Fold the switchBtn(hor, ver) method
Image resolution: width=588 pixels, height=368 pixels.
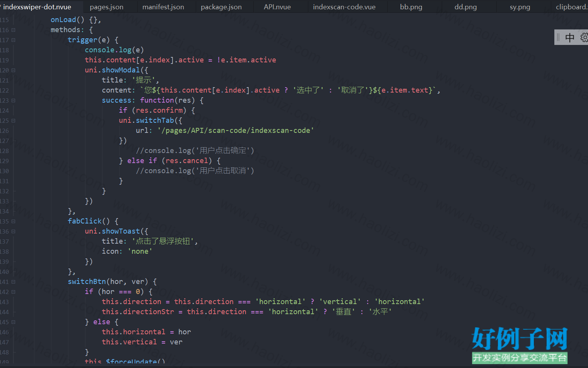[x=14, y=282]
